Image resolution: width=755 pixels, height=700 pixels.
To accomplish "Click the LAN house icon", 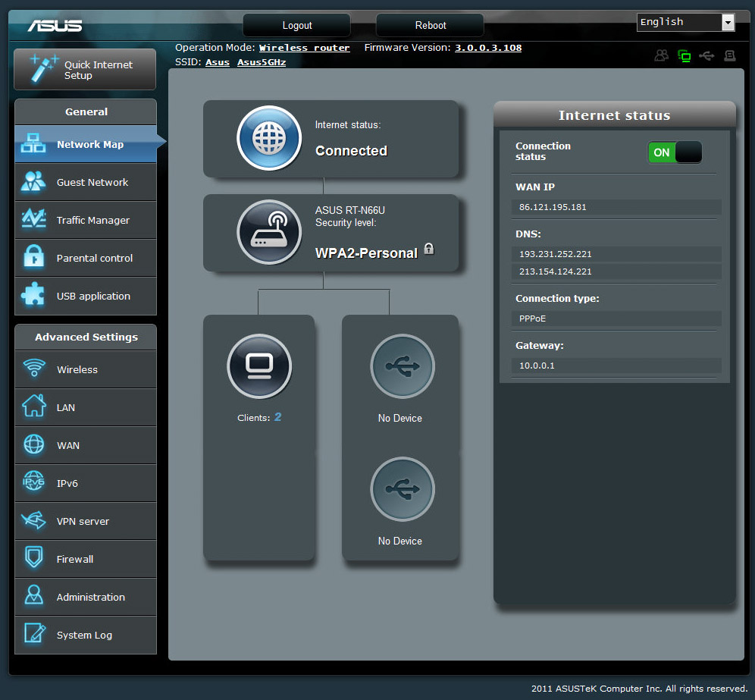I will (x=33, y=406).
